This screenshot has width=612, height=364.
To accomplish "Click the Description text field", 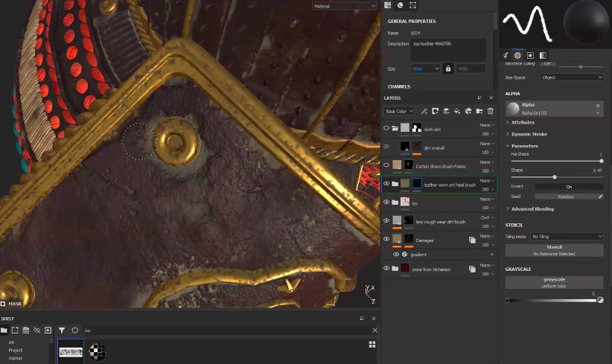I will click(x=448, y=50).
